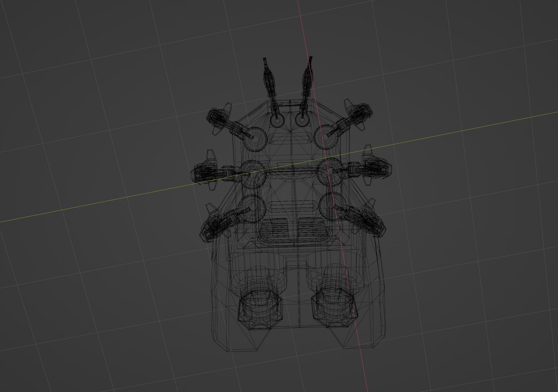Select the upper-left circular turret mount

255,139
